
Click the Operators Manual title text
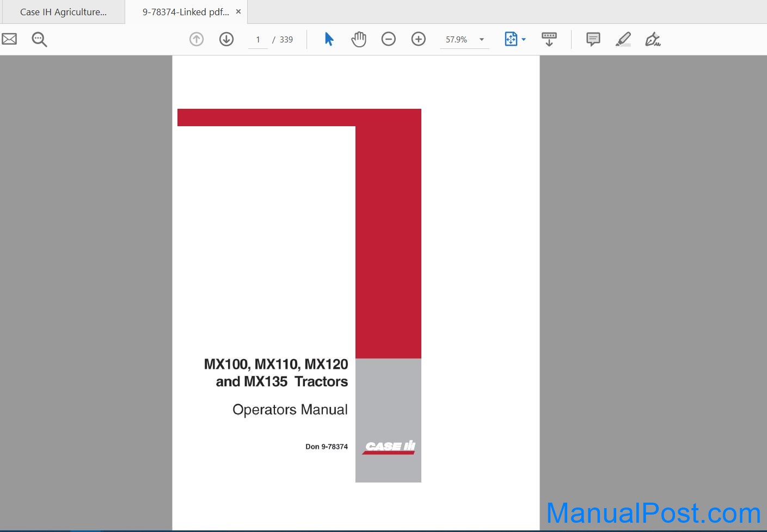coord(290,410)
